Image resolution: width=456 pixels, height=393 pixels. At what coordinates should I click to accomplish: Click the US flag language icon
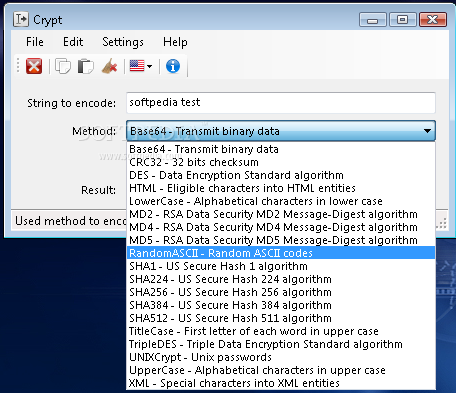(x=137, y=66)
